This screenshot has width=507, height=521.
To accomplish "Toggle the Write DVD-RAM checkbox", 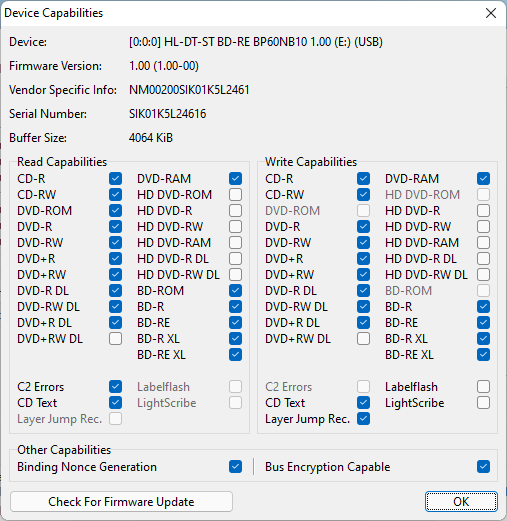I will [x=483, y=178].
